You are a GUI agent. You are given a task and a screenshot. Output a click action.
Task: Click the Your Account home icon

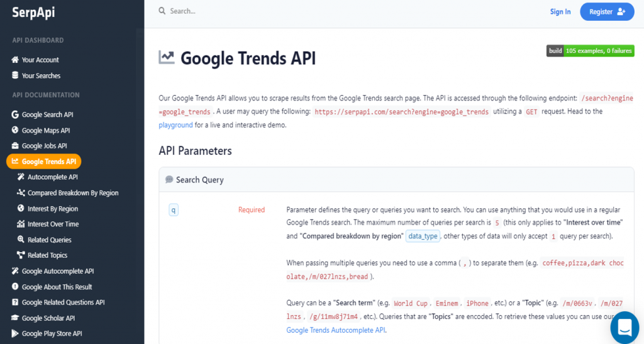(x=15, y=60)
